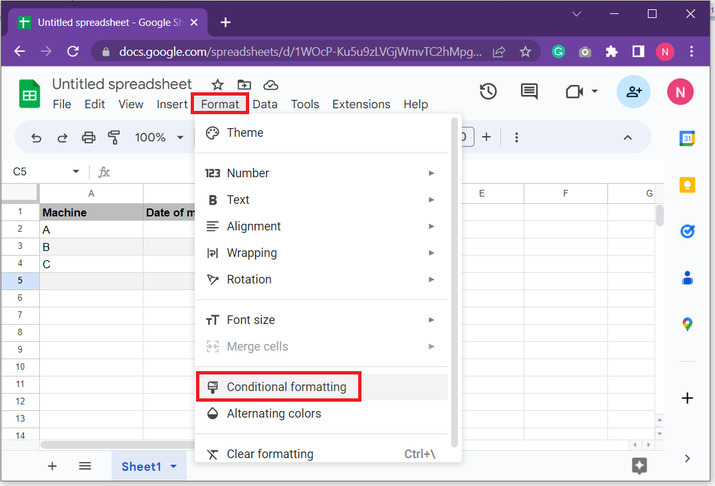The height and width of the screenshot is (486, 715).
Task: Click the Meet video camera icon
Action: click(575, 92)
